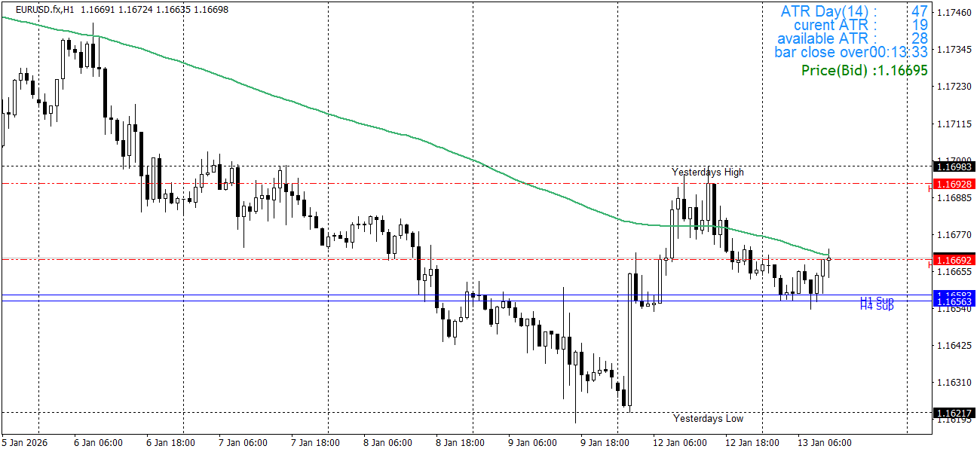This screenshot has height=452, width=980.
Task: Select the "available ATR :" label
Action: click(x=828, y=38)
